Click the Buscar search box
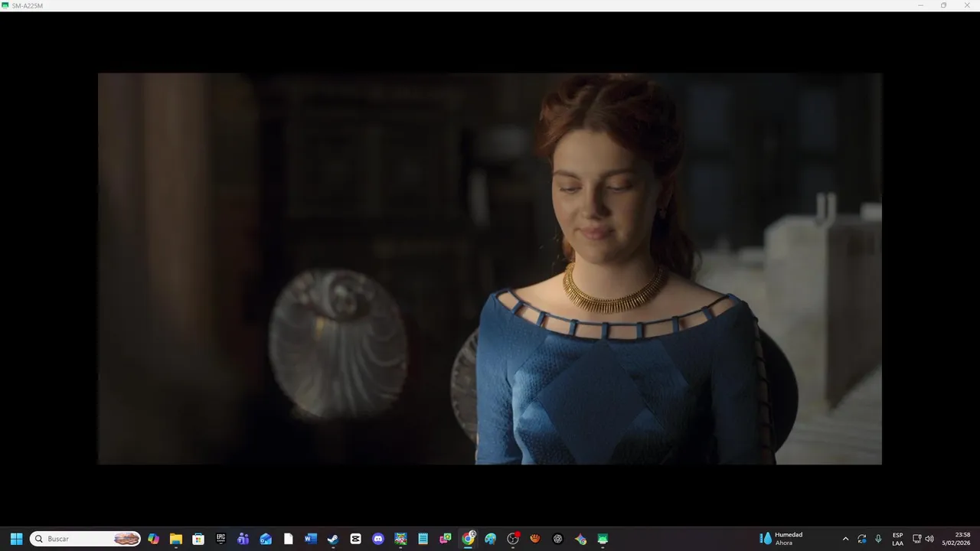Screen dimensions: 980x551 (85, 539)
